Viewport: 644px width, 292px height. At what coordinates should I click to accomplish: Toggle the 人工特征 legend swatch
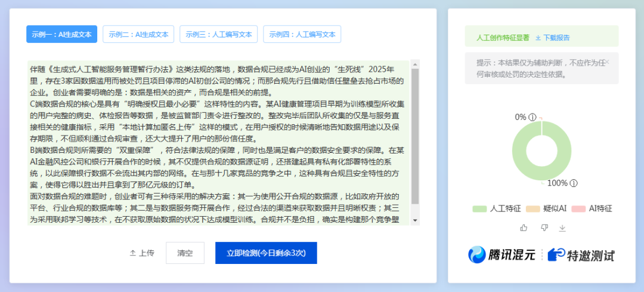479,209
